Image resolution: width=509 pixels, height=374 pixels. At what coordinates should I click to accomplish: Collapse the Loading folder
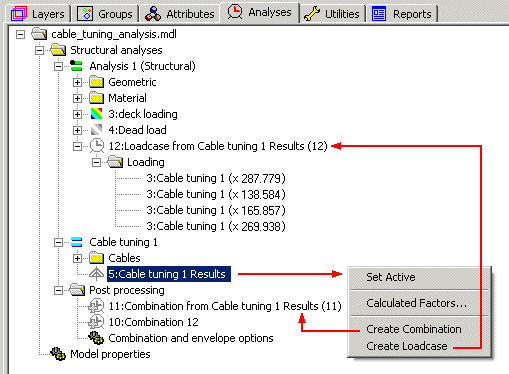(96, 162)
